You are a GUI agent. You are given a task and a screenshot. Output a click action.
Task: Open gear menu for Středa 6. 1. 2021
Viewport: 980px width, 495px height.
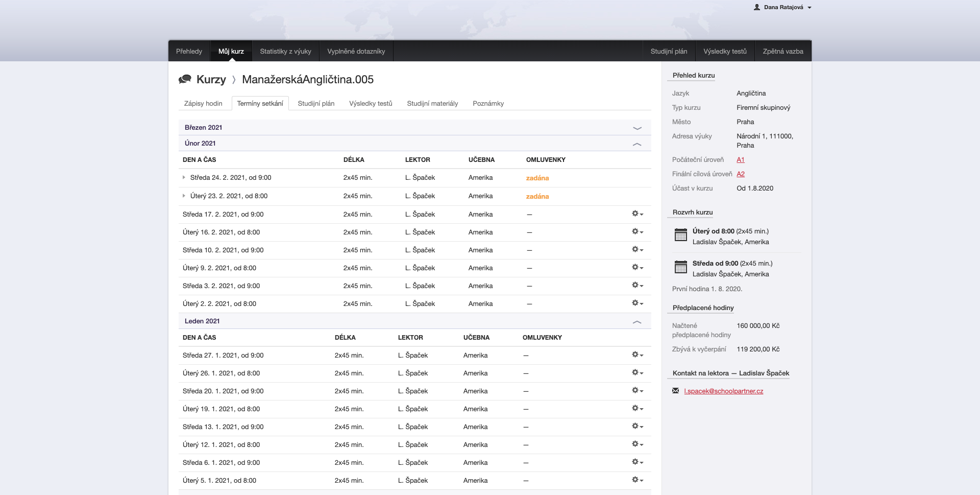[638, 462]
